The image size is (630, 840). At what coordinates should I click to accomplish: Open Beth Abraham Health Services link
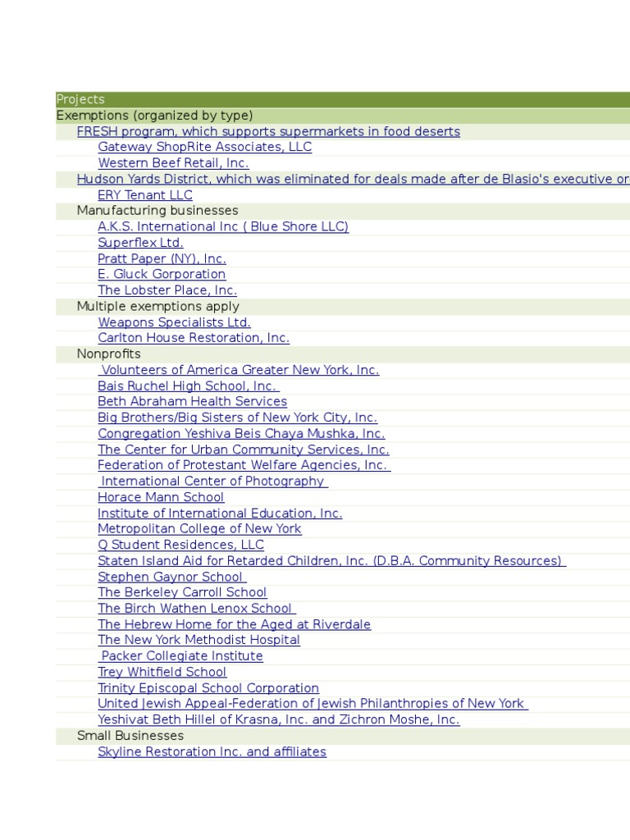[x=192, y=402]
